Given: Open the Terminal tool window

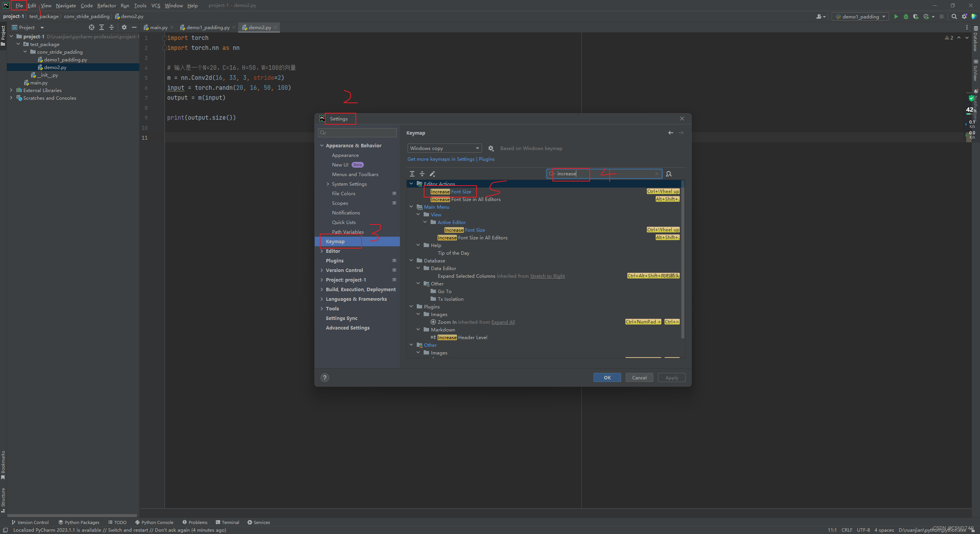Looking at the screenshot, I should coord(227,522).
